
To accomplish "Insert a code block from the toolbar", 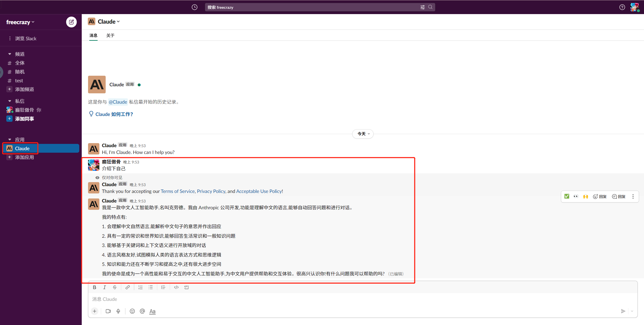I will tap(186, 287).
